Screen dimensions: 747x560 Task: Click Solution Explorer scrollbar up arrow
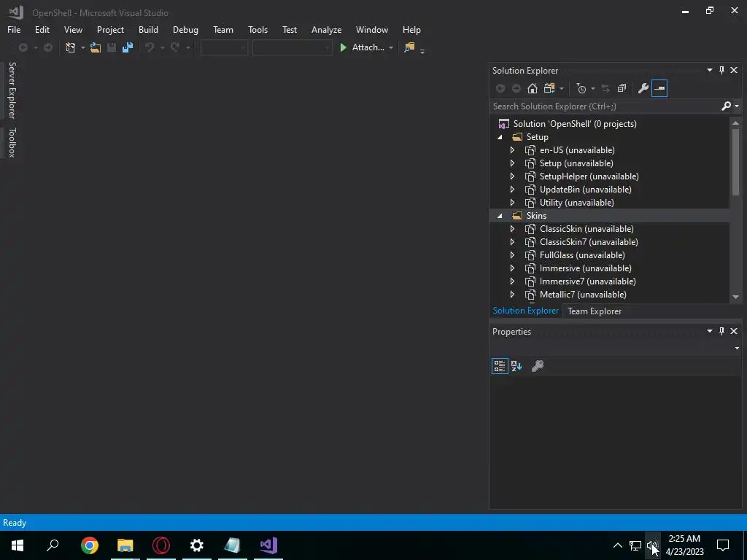(x=735, y=122)
